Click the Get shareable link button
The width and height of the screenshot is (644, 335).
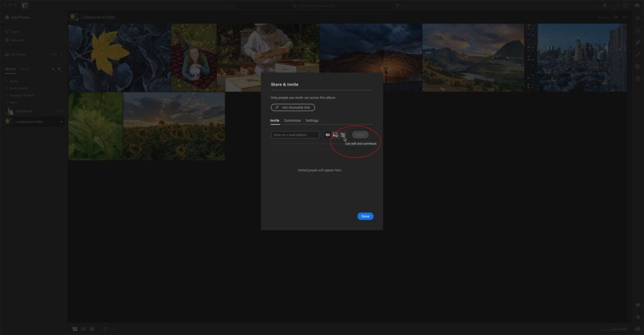(x=293, y=107)
